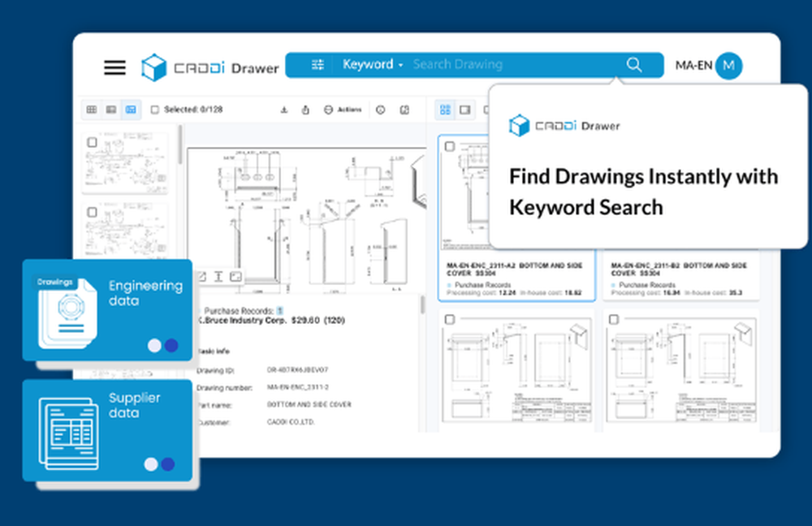The width and height of the screenshot is (812, 526).
Task: Open the bottom-left drawing thumbnail card
Action: 516,371
